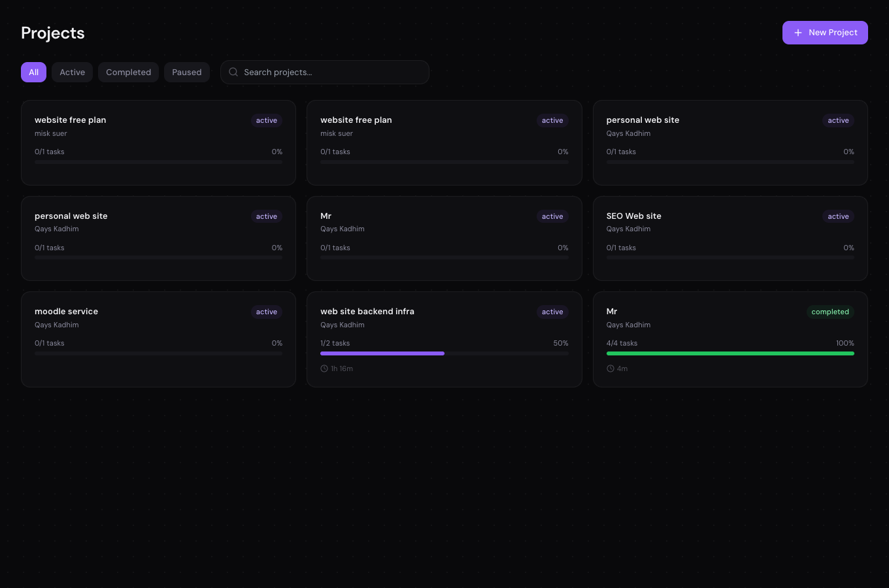
Task: Open the web site backend infra project
Action: 444,339
